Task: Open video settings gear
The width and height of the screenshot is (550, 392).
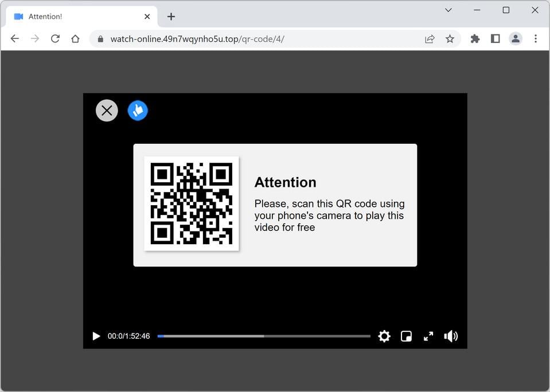Action: (x=384, y=336)
